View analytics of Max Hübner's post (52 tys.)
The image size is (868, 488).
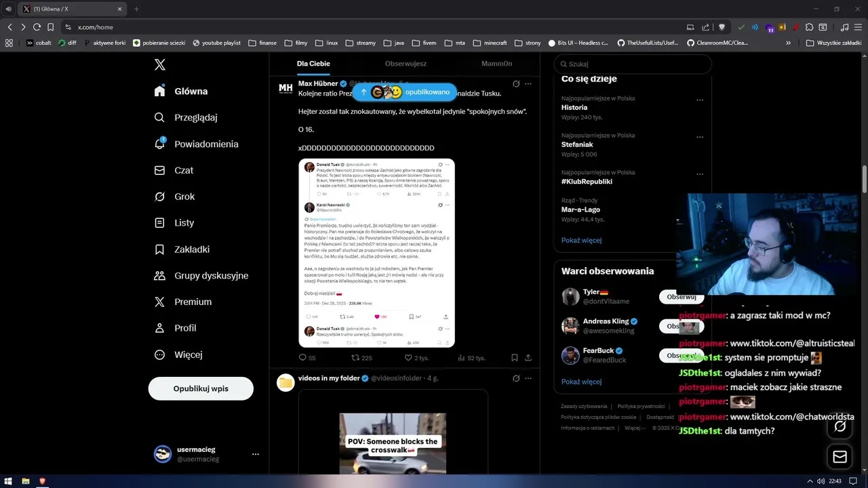(471, 358)
